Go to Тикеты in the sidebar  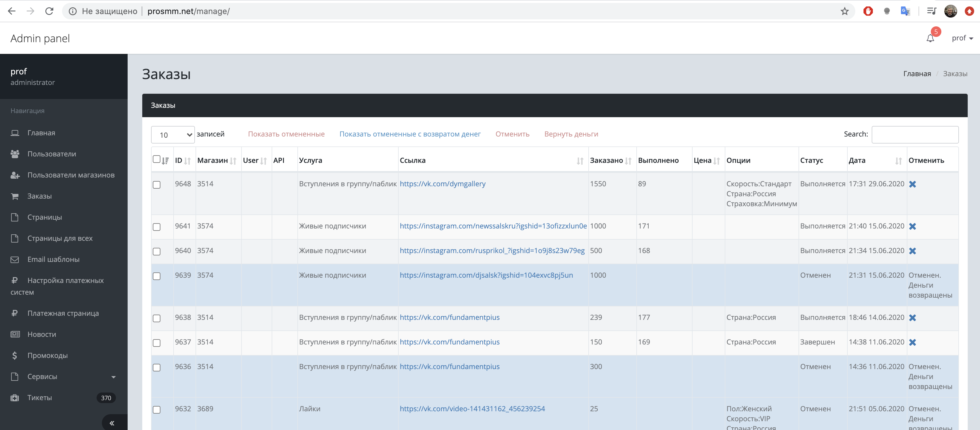(x=40, y=397)
